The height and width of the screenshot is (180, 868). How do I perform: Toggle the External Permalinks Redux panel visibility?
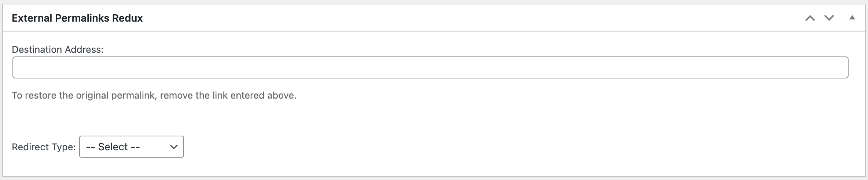coord(852,18)
